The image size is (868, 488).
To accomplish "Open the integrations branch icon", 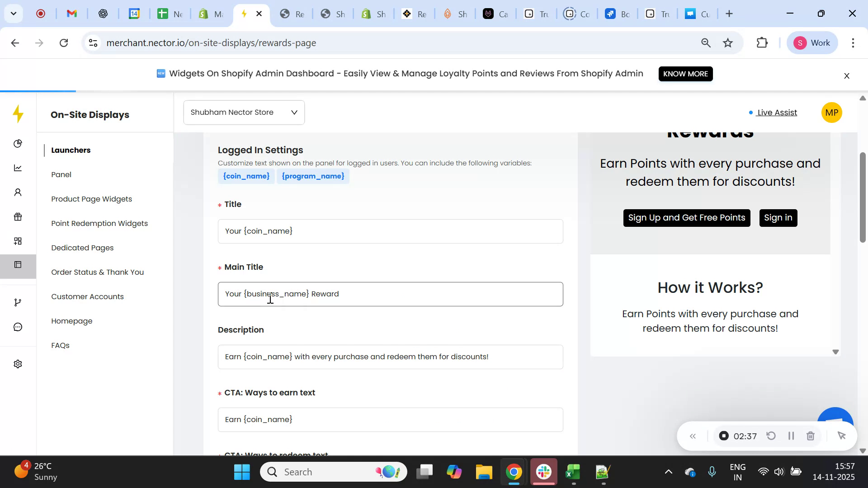I will [18, 302].
